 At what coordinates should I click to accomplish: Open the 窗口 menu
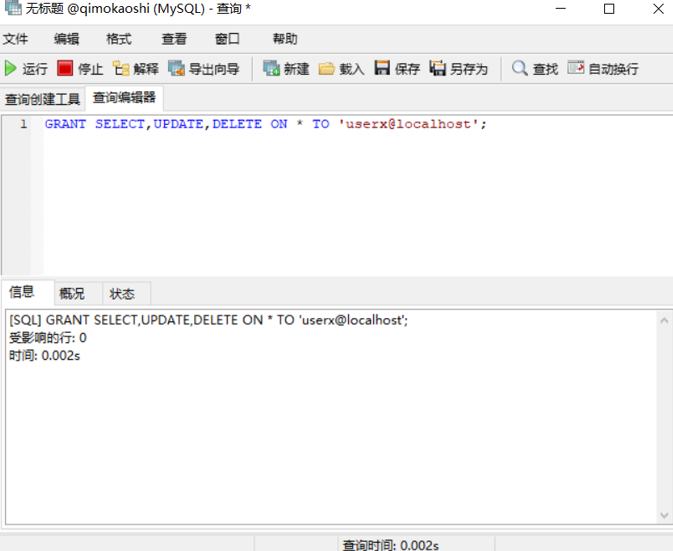click(227, 39)
